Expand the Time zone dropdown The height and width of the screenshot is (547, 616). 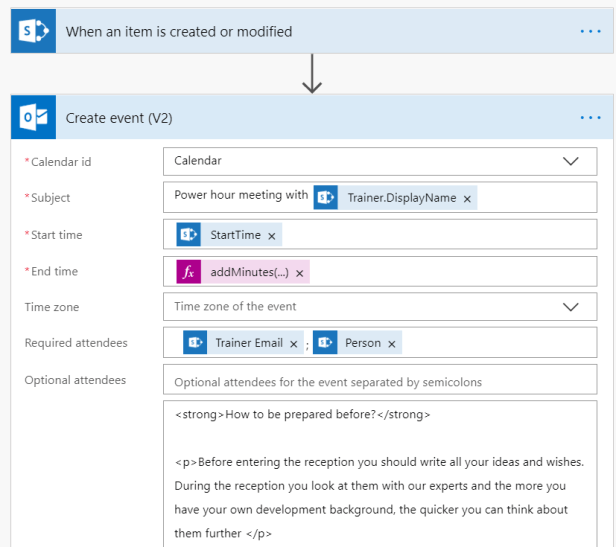pos(571,307)
